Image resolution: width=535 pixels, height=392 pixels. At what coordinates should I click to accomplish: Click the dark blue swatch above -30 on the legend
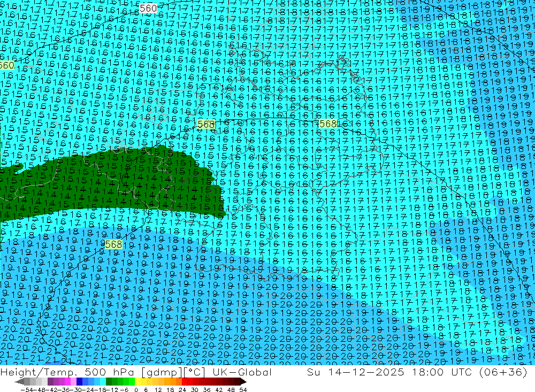(x=80, y=382)
